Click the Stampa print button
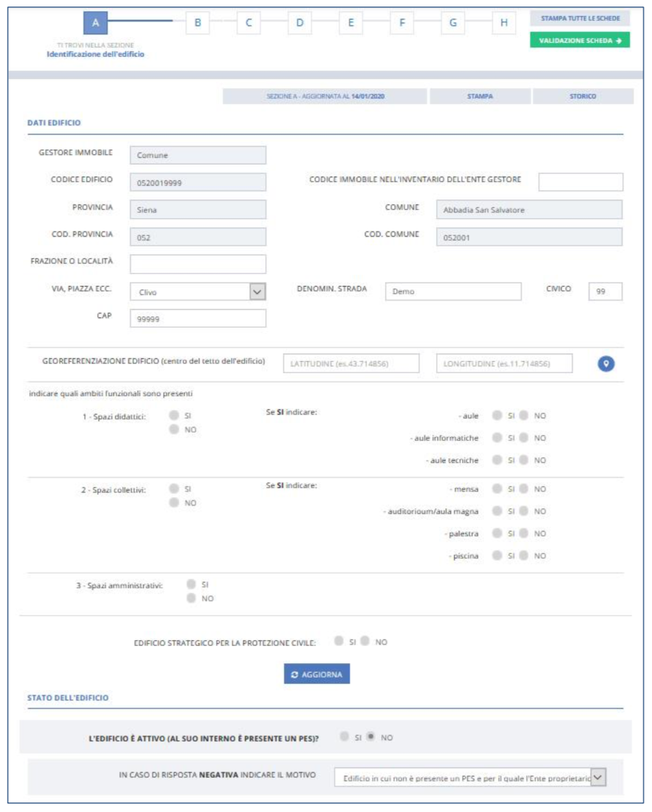 point(479,96)
